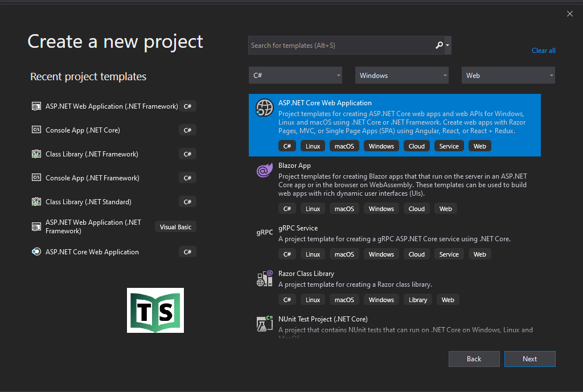The width and height of the screenshot is (583, 392).
Task: Close the Create a new project dialog
Action: (x=570, y=14)
